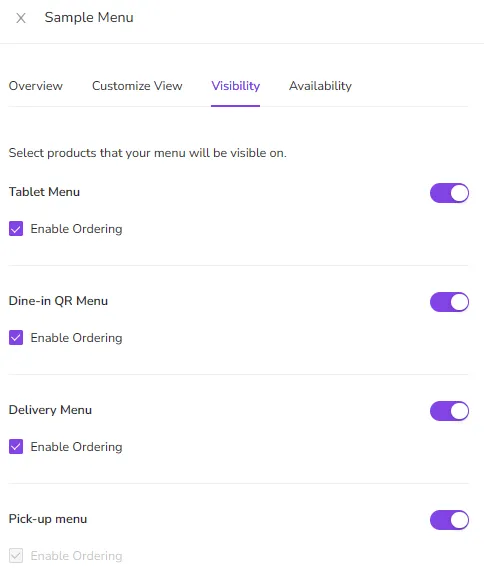Select the Visibility tab
This screenshot has height=572, width=484.
(236, 86)
